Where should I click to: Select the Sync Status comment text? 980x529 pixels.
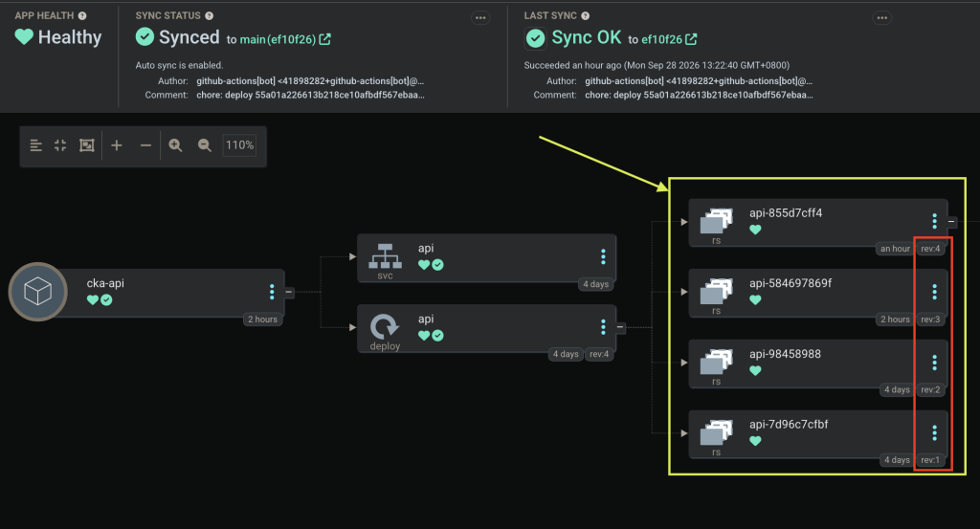tap(310, 95)
